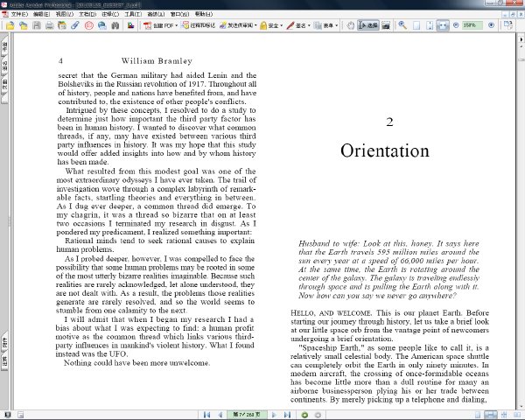Viewport: 525px width, 420px height.
Task: Go to next page arrow
Action: (x=274, y=415)
